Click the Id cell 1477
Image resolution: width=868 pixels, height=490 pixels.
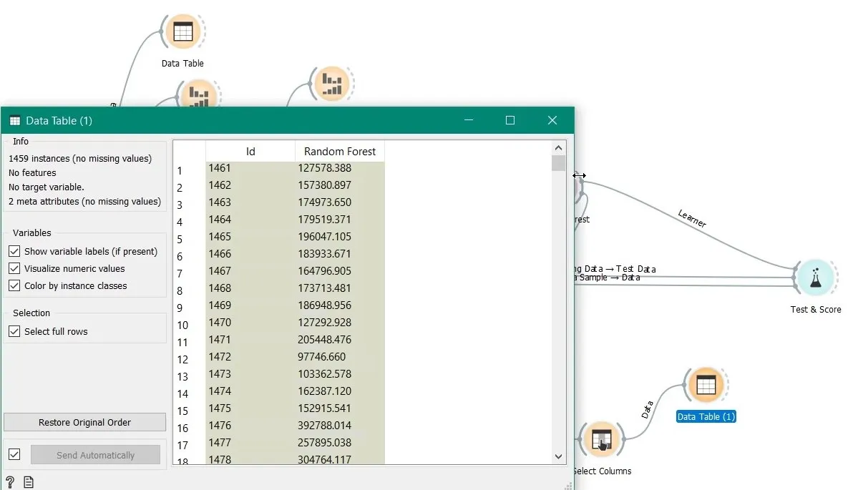(x=250, y=443)
